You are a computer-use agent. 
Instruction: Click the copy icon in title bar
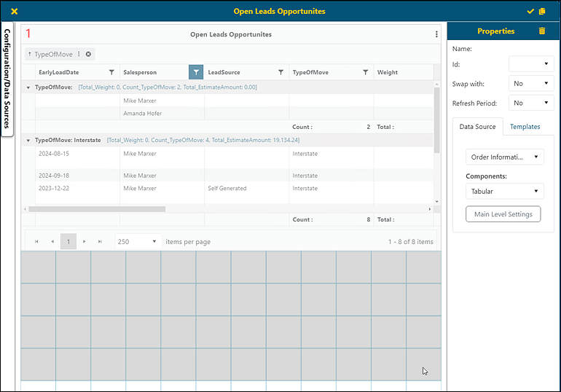[x=542, y=11]
